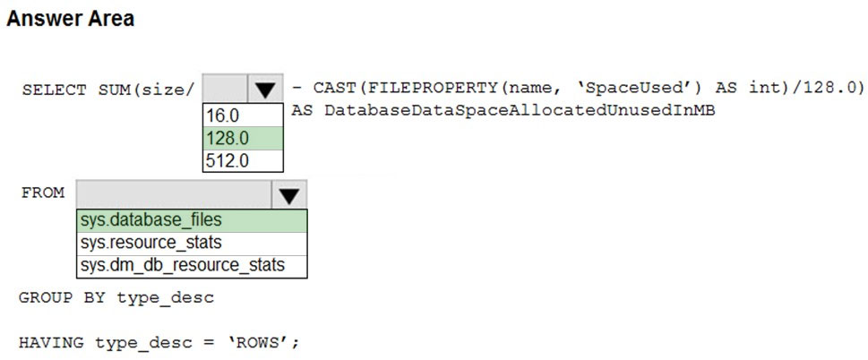Select sys.database_files from the list
This screenshot has width=868, height=360.
[192, 220]
